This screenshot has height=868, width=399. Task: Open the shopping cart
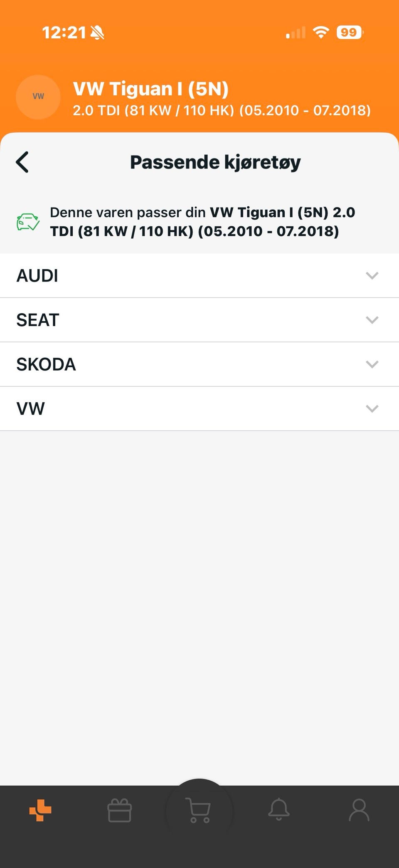click(x=199, y=810)
